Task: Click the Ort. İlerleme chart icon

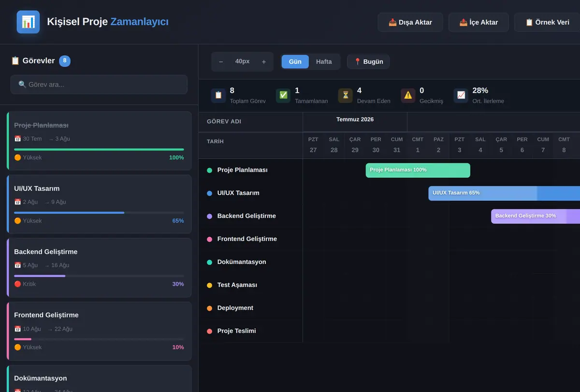Action: point(461,95)
